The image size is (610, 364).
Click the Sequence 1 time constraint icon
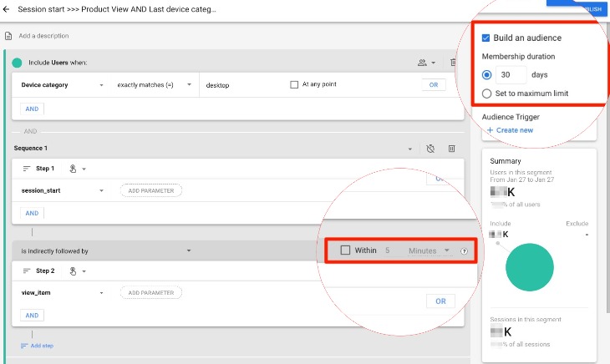pos(430,149)
